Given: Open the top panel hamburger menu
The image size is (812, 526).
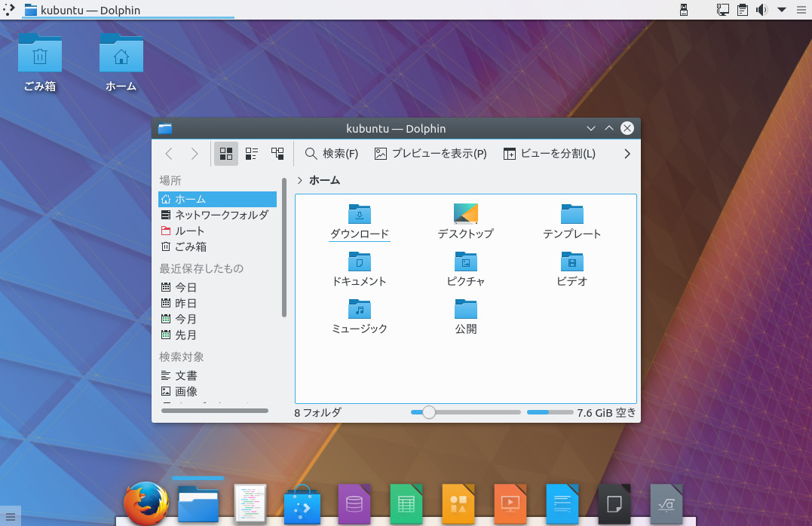Looking at the screenshot, I should 801,10.
